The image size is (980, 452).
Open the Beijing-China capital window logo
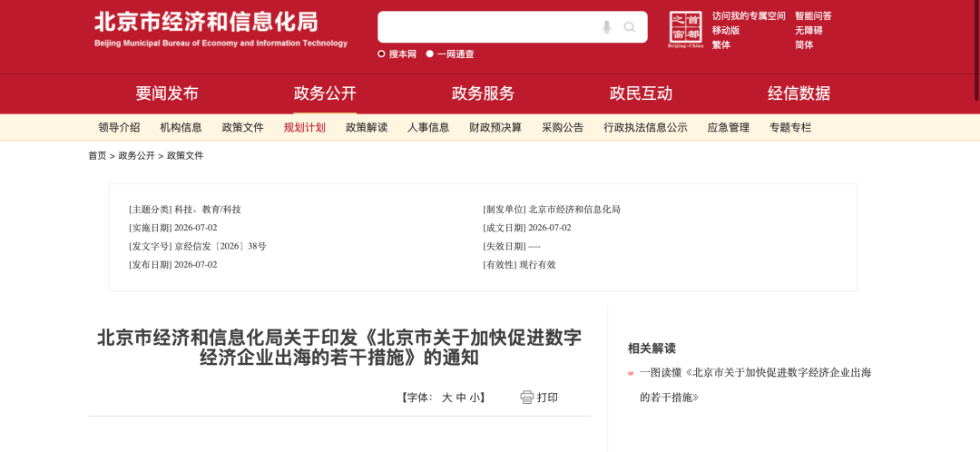click(686, 29)
